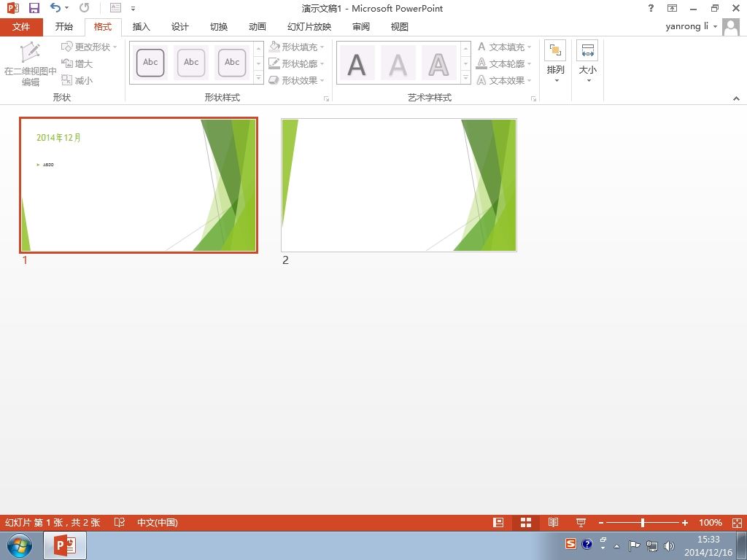The image size is (747, 560).
Task: Select the third Abc shape style
Action: [x=232, y=62]
